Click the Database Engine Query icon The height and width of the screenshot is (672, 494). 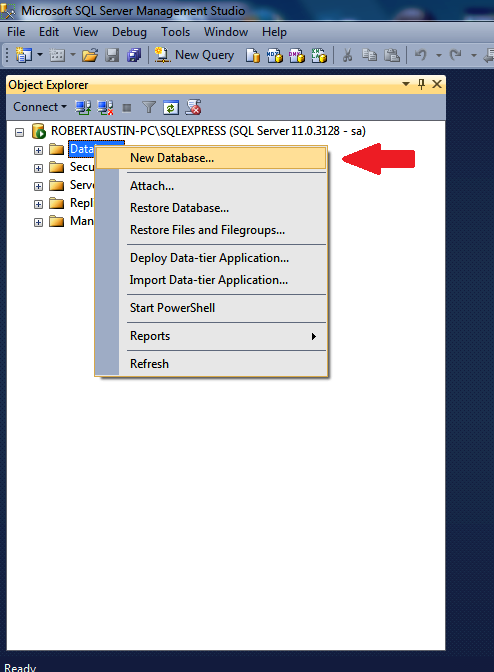tap(253, 55)
